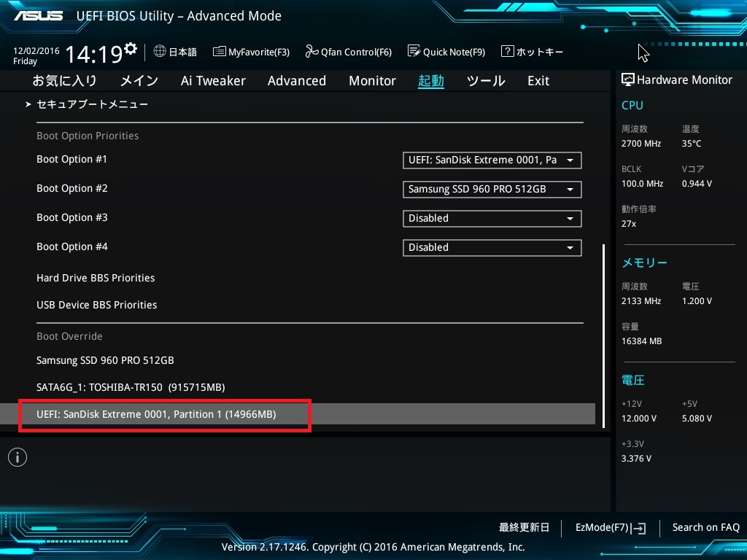Click Quick Note(F9) label

pyautogui.click(x=454, y=52)
